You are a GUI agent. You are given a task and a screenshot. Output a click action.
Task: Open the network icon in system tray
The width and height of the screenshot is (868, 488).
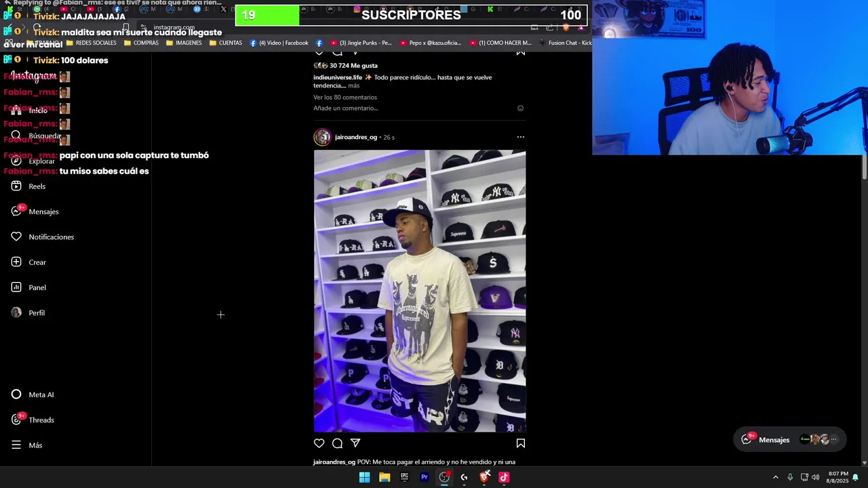pos(804,477)
